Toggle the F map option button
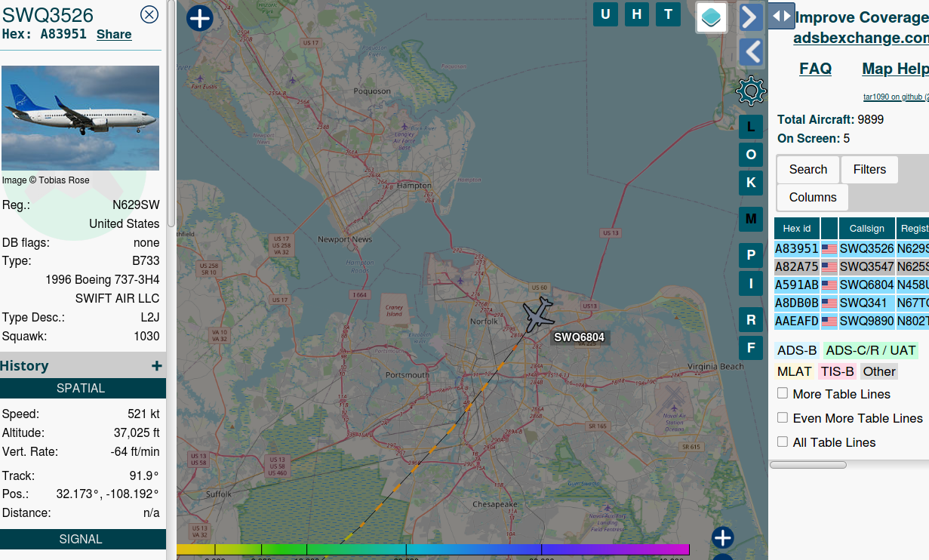Screen dimensions: 929x560 pyautogui.click(x=751, y=348)
